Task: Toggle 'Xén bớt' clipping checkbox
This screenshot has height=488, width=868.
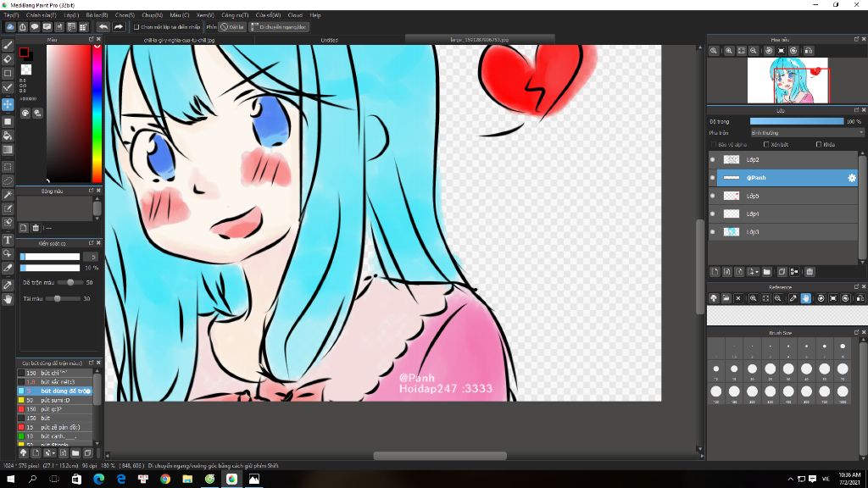Action: pyautogui.click(x=766, y=144)
